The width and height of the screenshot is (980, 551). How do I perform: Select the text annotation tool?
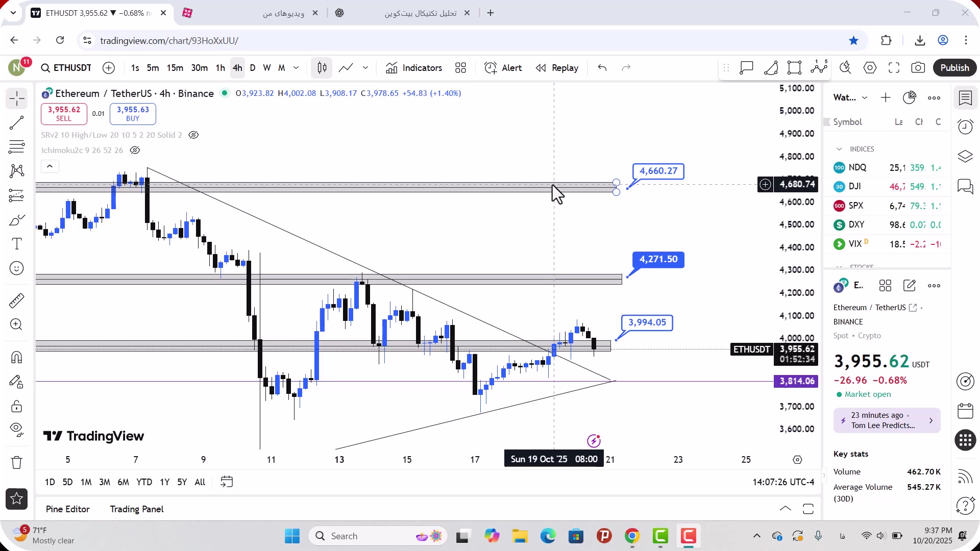17,244
